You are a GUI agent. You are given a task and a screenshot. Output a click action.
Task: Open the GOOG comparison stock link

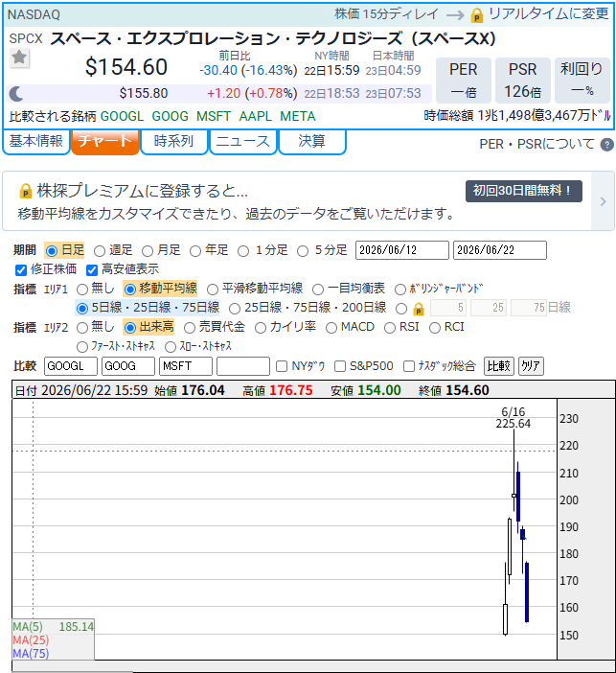(x=170, y=116)
